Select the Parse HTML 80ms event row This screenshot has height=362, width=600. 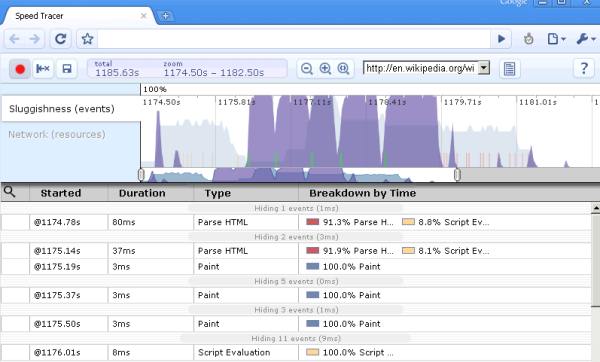click(296, 222)
